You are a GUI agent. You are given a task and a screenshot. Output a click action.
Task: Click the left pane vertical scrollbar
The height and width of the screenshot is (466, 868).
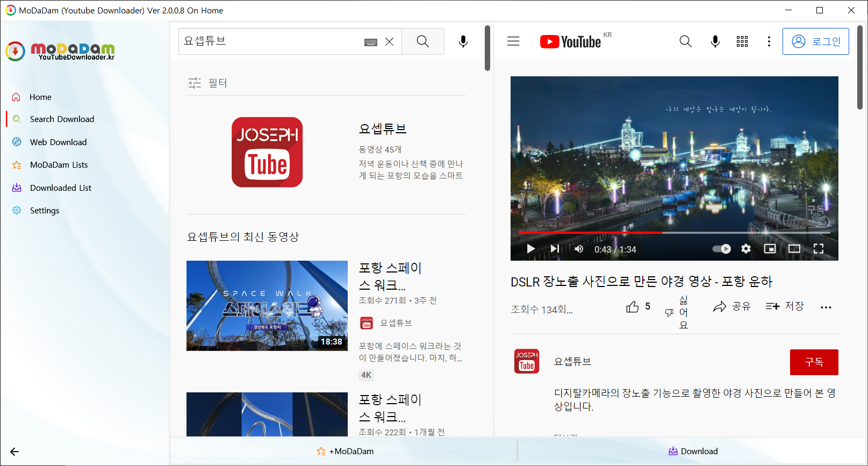pos(487,48)
